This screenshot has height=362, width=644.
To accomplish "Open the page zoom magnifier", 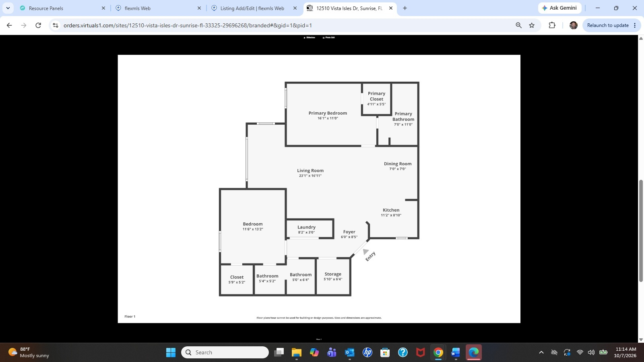I will [x=518, y=25].
